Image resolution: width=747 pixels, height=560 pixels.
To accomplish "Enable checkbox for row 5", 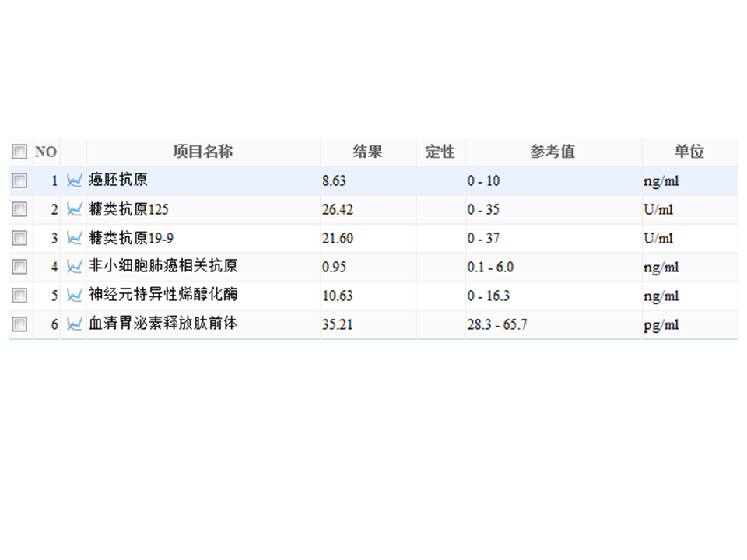I will point(19,296).
